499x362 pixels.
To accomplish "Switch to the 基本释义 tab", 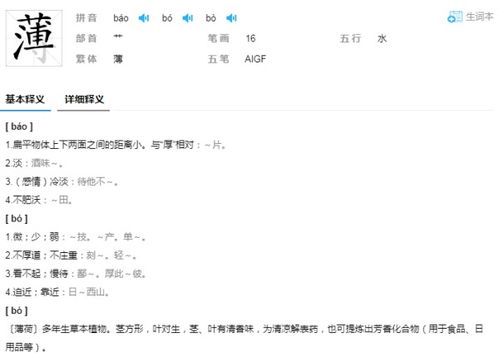I will pos(25,99).
